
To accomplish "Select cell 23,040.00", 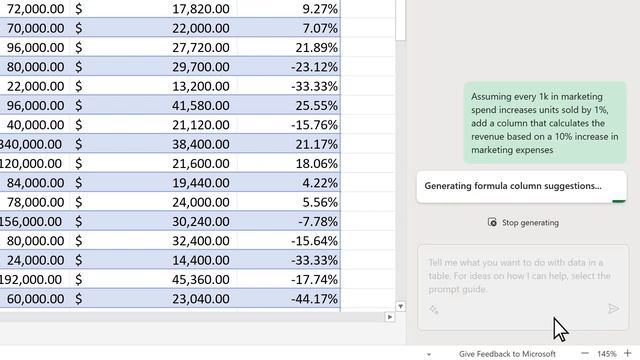I will (153, 299).
